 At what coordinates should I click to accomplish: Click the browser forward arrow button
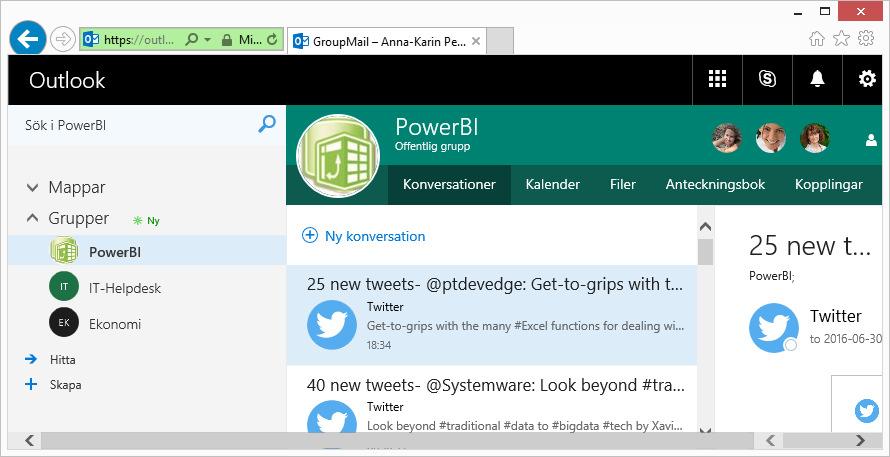(62, 39)
